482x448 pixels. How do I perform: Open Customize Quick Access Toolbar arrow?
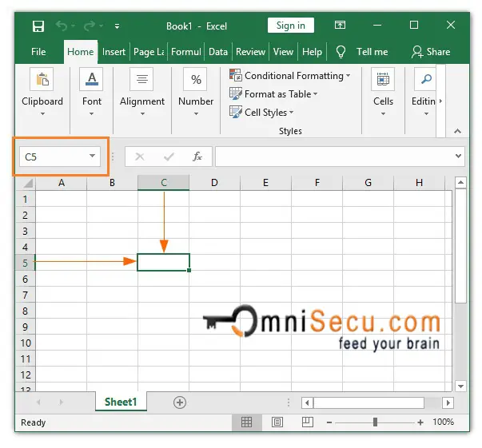click(117, 26)
